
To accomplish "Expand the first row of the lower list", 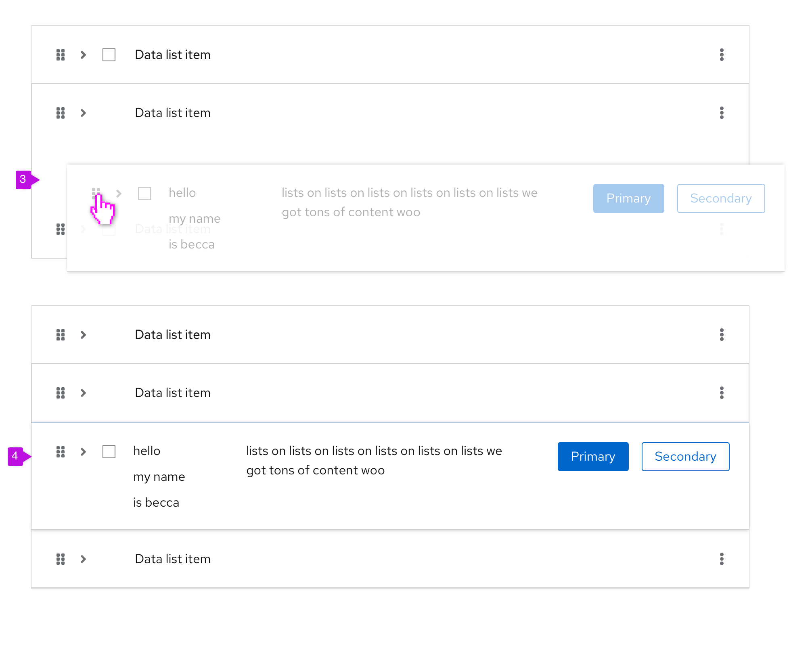I will click(83, 335).
